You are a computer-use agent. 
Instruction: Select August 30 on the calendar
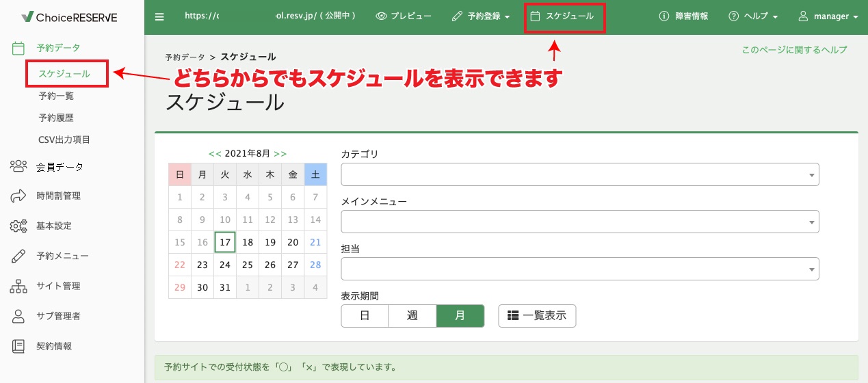click(202, 287)
